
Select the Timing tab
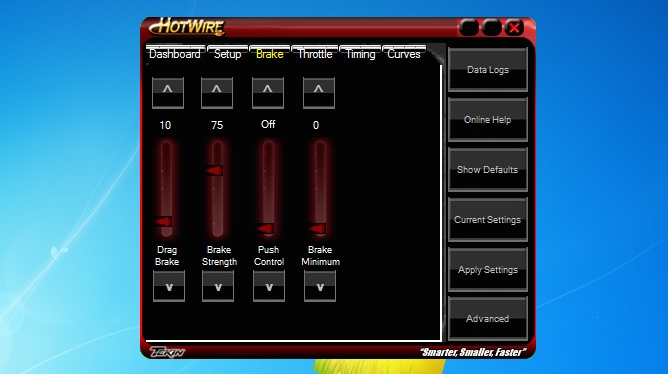coord(360,54)
